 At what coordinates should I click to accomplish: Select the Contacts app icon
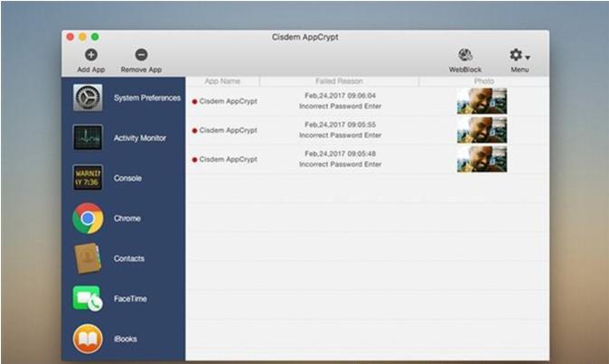pos(88,258)
